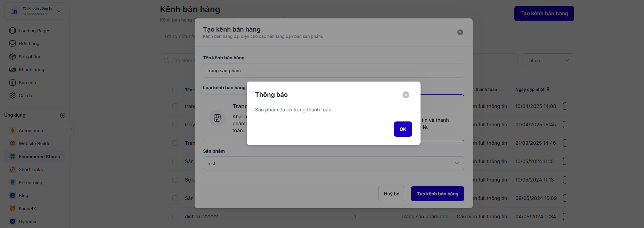
Task: Click the plus icon beside Ứng dụng
Action: coord(63,115)
